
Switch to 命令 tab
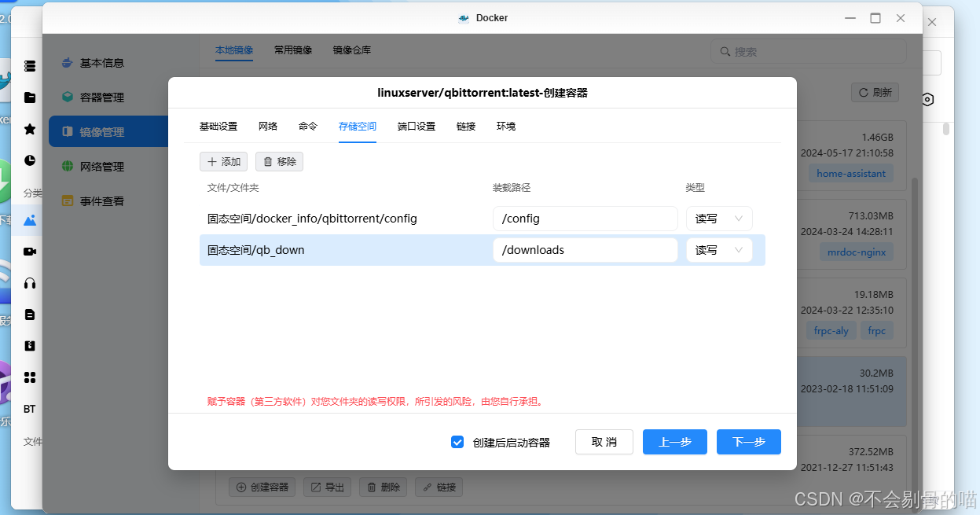click(x=308, y=127)
